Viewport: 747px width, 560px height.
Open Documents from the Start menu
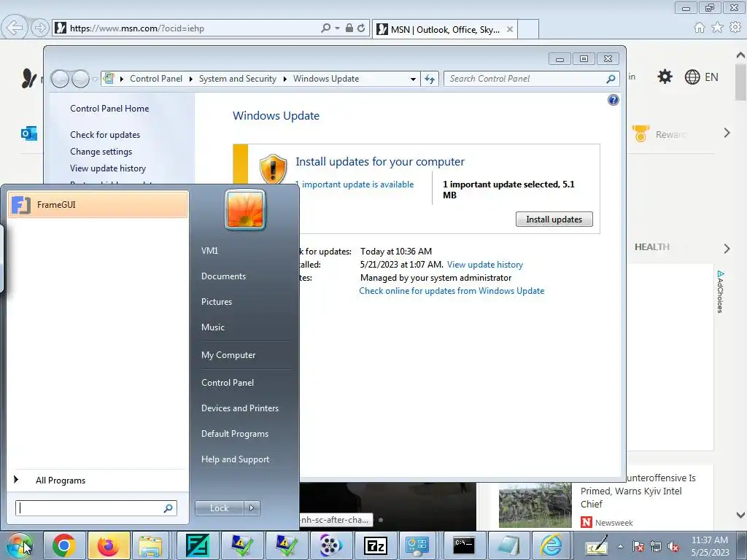[x=223, y=276]
